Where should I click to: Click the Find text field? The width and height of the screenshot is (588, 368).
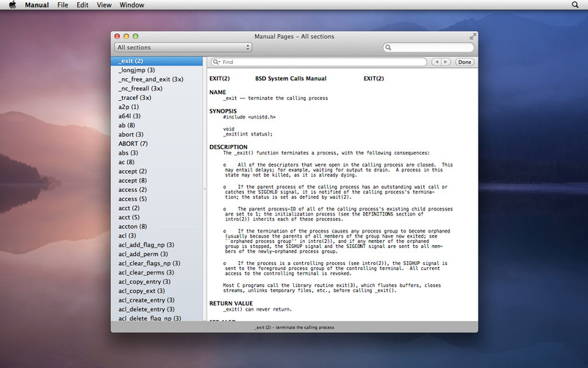319,62
